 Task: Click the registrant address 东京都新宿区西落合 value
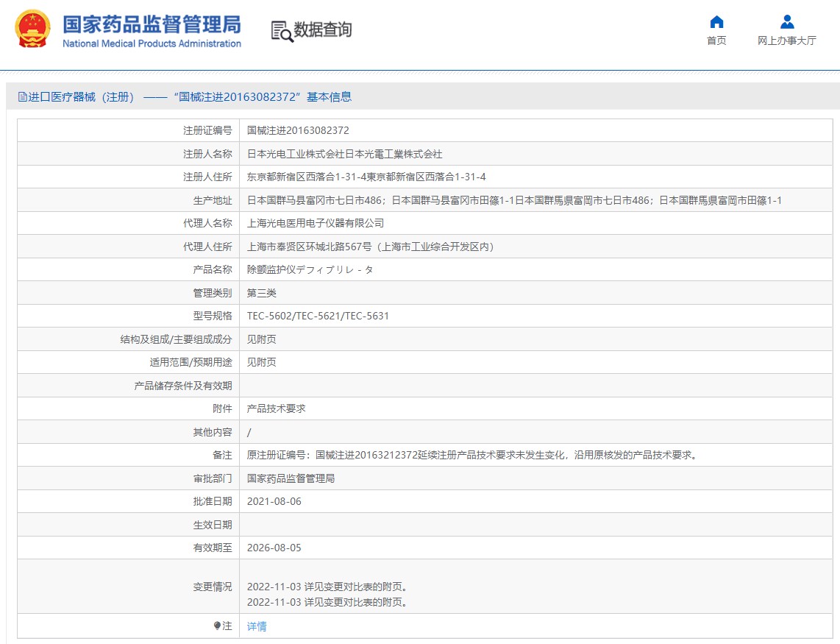[x=366, y=177]
